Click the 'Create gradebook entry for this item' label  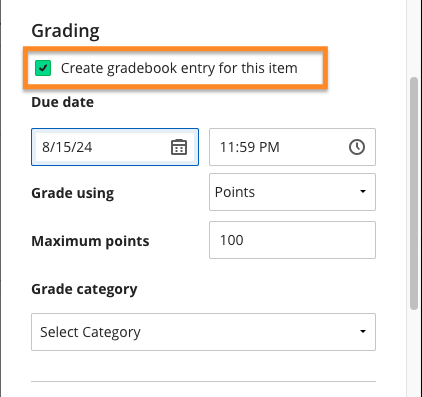179,68
